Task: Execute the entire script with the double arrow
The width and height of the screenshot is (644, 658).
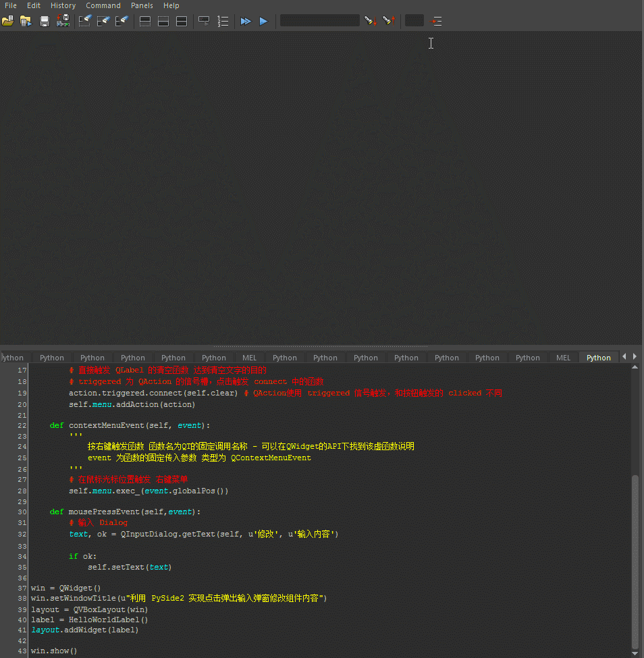Action: (x=245, y=20)
